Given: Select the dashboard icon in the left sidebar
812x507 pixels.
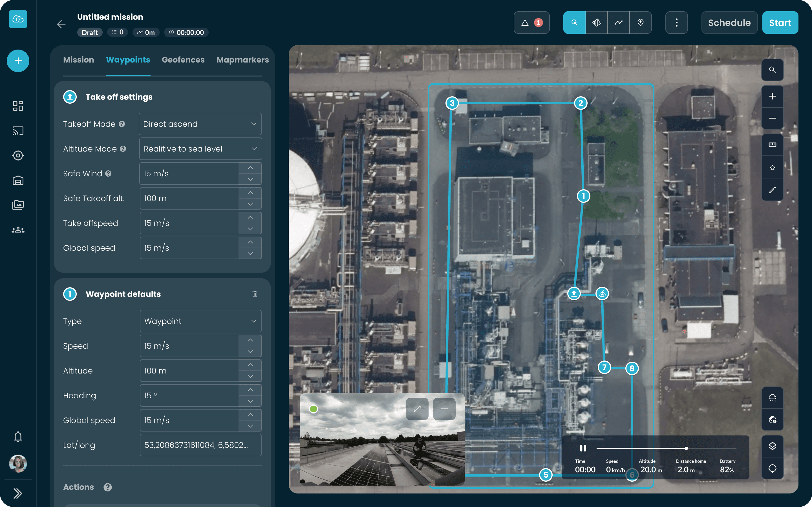Looking at the screenshot, I should pyautogui.click(x=17, y=106).
